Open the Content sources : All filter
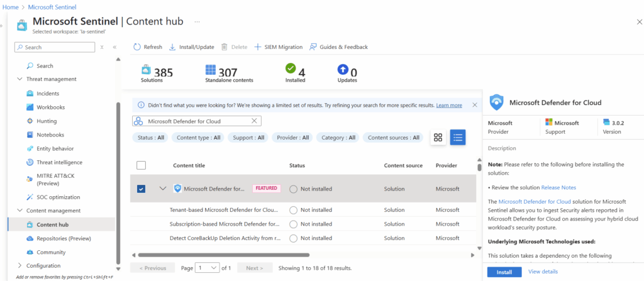 (394, 138)
